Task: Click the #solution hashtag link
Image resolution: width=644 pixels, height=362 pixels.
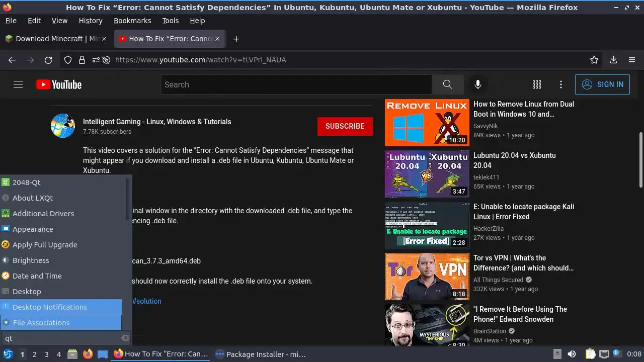Action: point(146,301)
